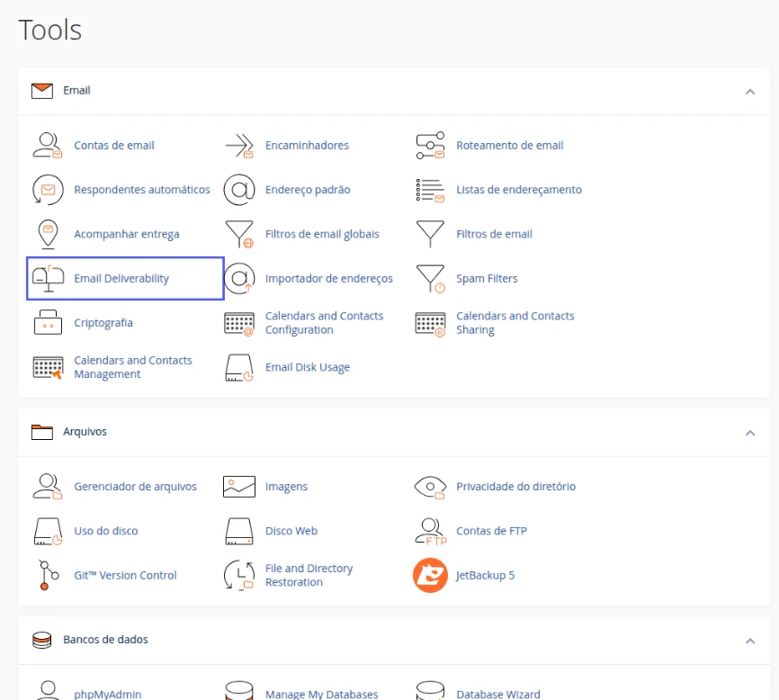Click the File and Directory Restoration icon
779x700 pixels.
239,575
